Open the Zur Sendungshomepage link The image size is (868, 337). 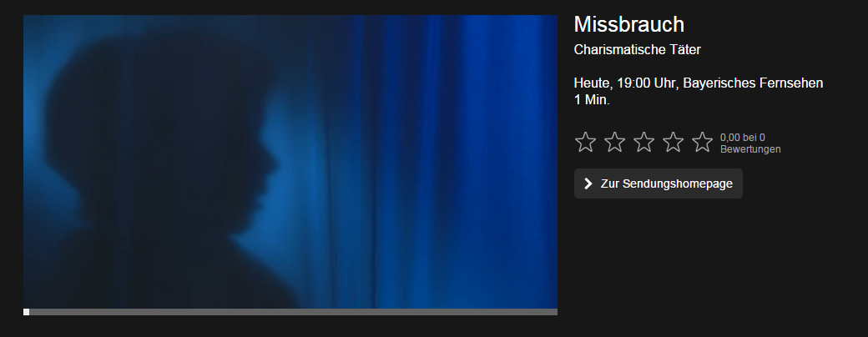659,184
